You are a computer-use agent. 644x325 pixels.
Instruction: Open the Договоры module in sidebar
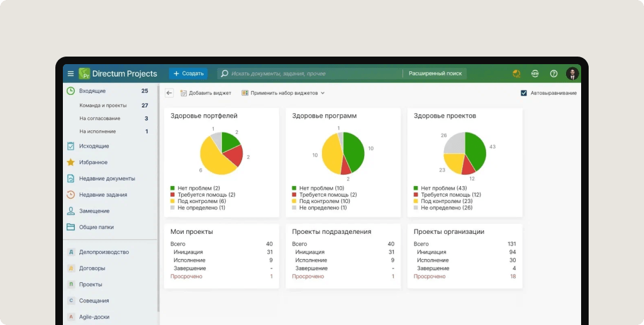(x=92, y=268)
